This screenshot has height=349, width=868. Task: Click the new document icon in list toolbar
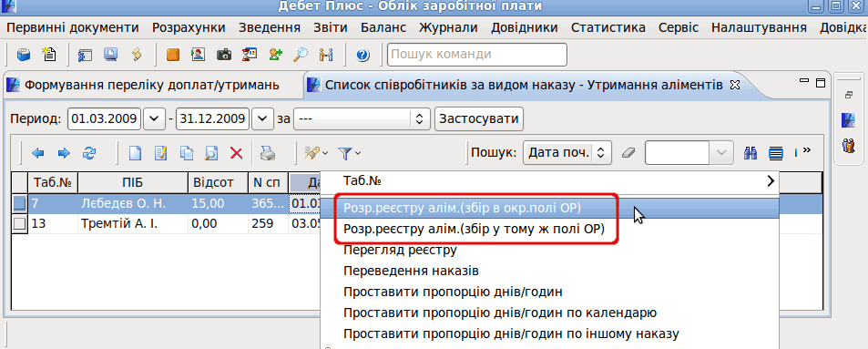coord(135,153)
